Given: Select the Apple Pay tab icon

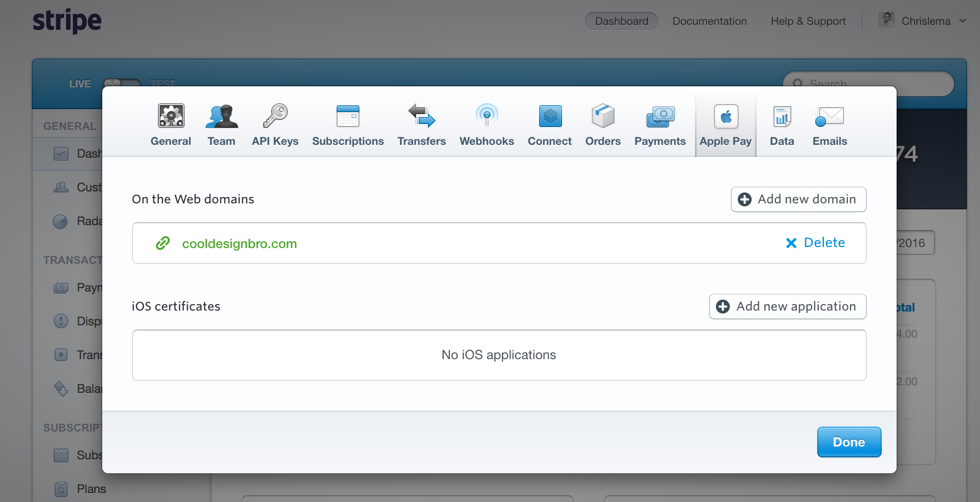Looking at the screenshot, I should pyautogui.click(x=725, y=116).
